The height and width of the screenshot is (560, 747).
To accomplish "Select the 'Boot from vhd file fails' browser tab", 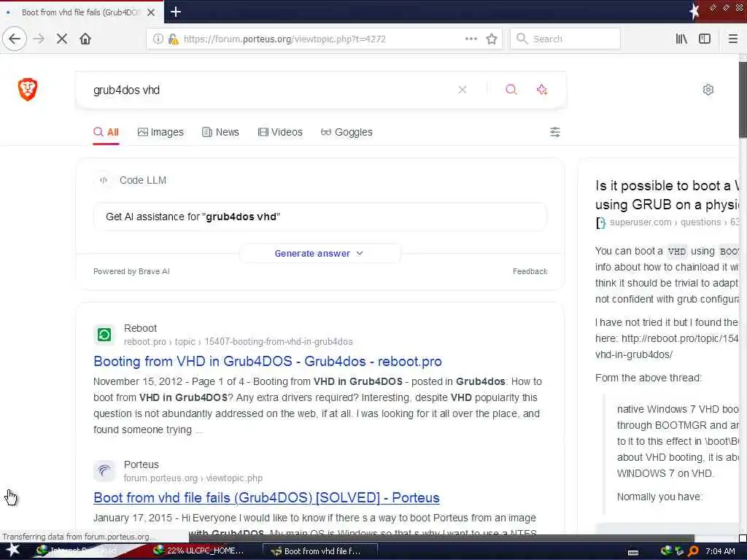I will [x=81, y=12].
